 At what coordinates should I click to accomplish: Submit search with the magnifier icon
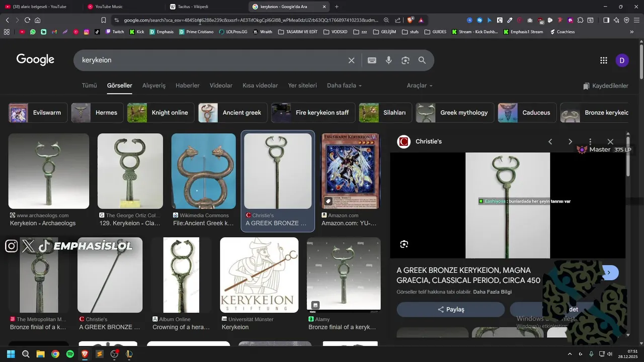pyautogui.click(x=422, y=60)
